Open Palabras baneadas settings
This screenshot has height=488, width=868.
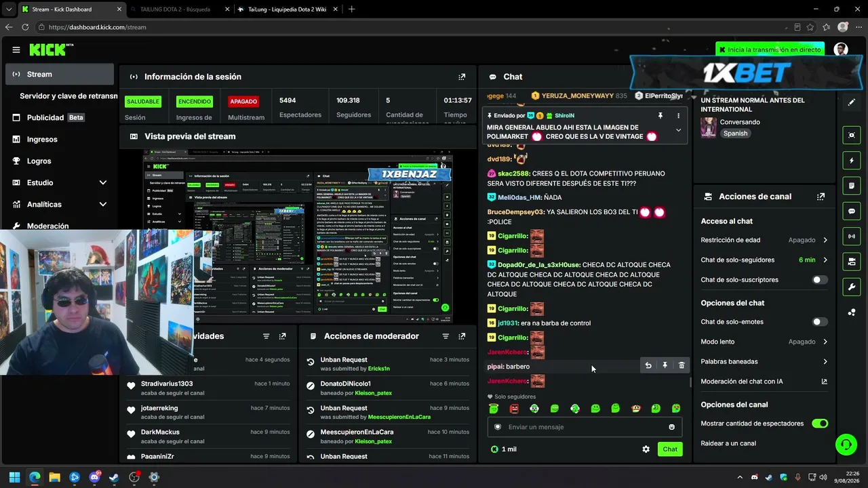pyautogui.click(x=764, y=362)
